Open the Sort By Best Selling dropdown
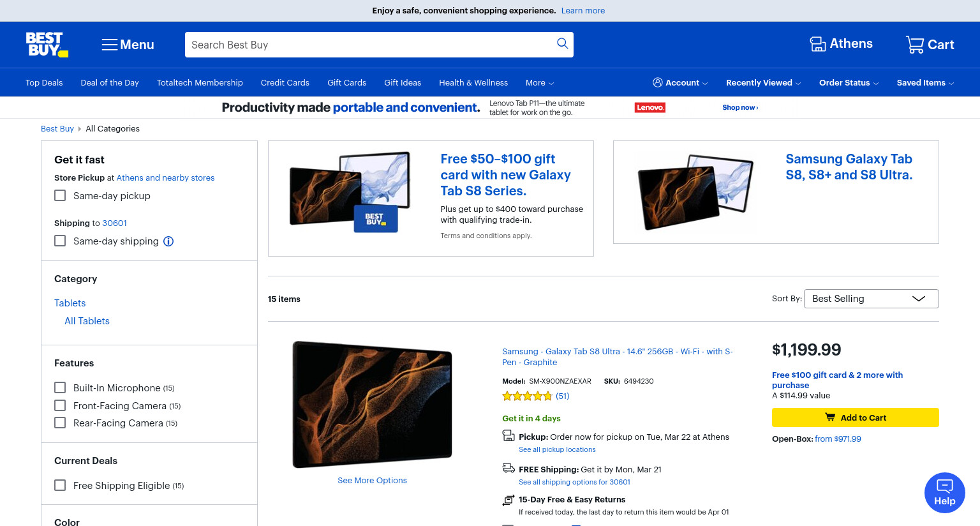 (871, 299)
